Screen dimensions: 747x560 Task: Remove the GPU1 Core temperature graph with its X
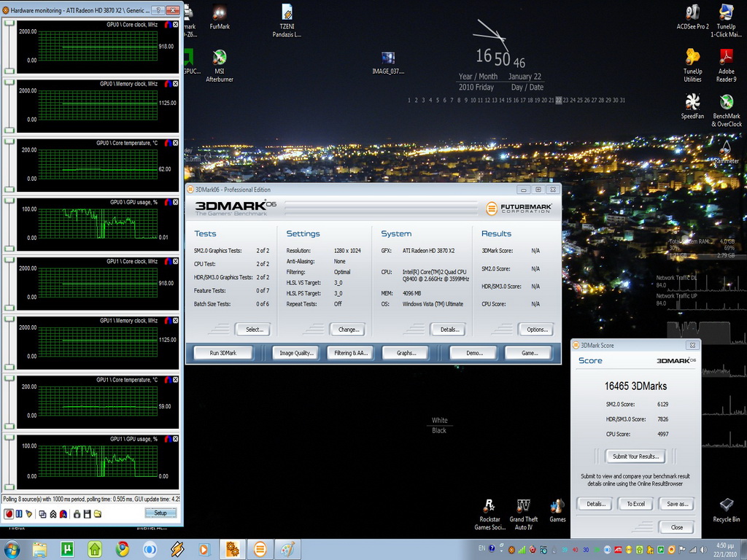point(175,379)
